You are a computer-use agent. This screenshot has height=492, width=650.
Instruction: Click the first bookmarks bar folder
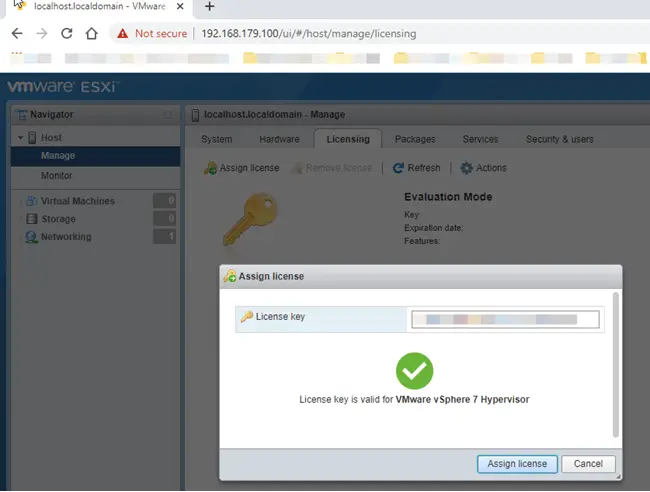point(250,58)
